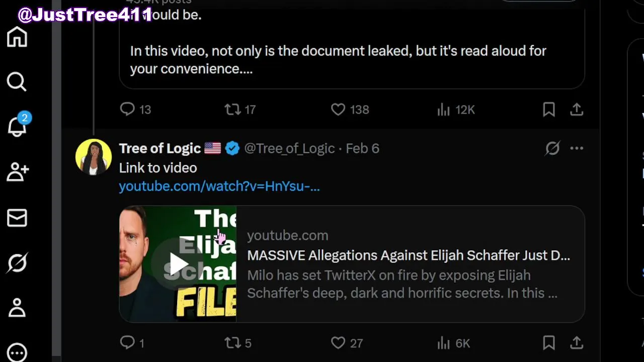Image resolution: width=644 pixels, height=362 pixels.
Task: Open the youtube.com/watch link
Action: 219,187
